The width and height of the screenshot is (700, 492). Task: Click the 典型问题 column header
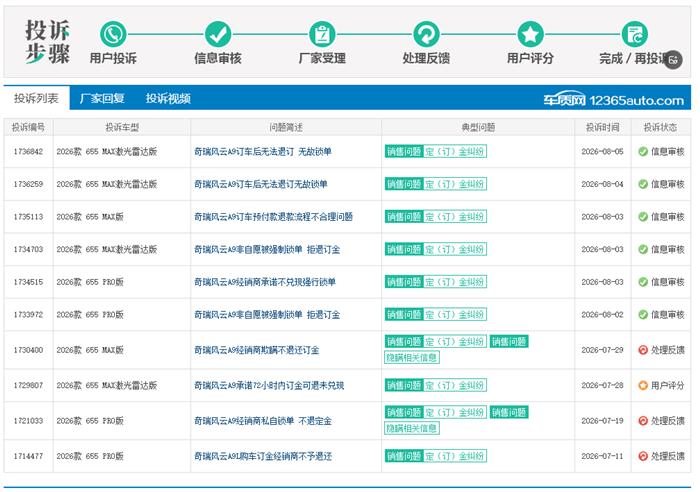coord(478,127)
